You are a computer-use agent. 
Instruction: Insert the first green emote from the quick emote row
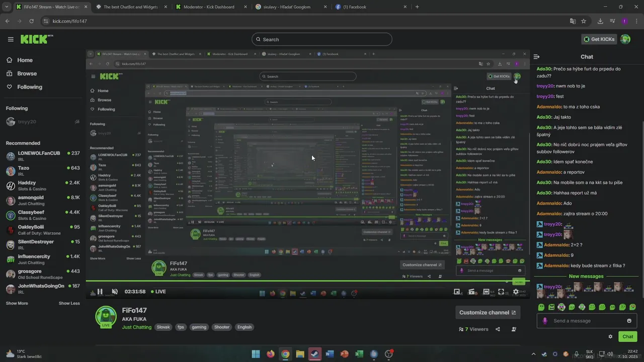(541, 307)
